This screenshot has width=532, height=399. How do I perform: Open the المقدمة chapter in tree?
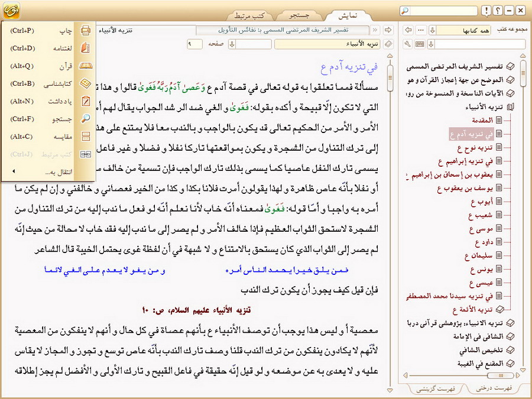[x=482, y=120]
